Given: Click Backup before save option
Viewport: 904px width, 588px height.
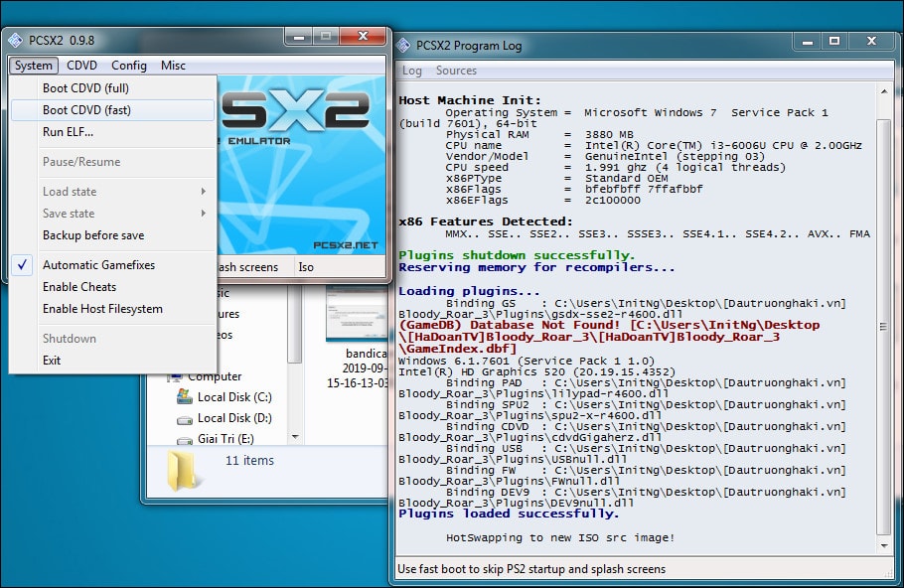Looking at the screenshot, I should (x=112, y=235).
